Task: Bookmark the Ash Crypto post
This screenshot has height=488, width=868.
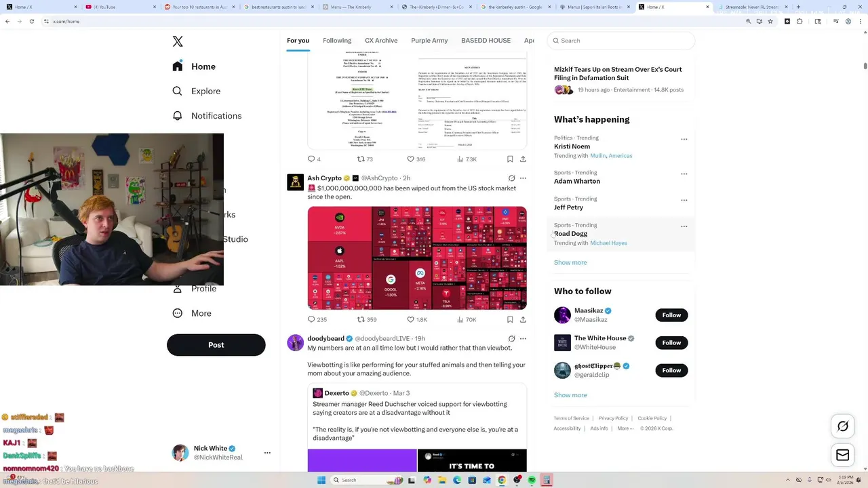Action: [510, 319]
